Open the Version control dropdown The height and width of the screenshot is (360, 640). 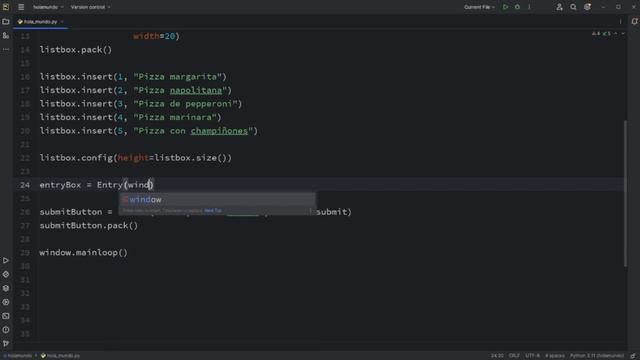pos(90,7)
